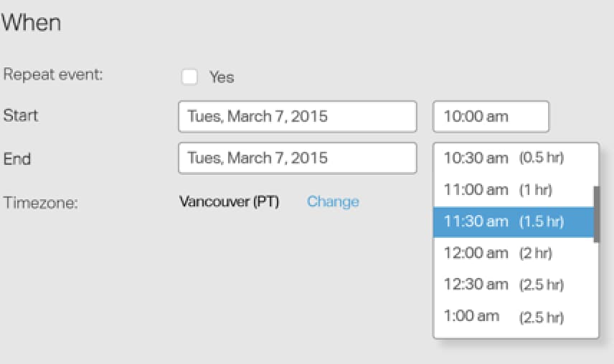Viewport: 614px width, 364px height.
Task: Enable the Repeat event checkbox
Action: click(x=190, y=77)
